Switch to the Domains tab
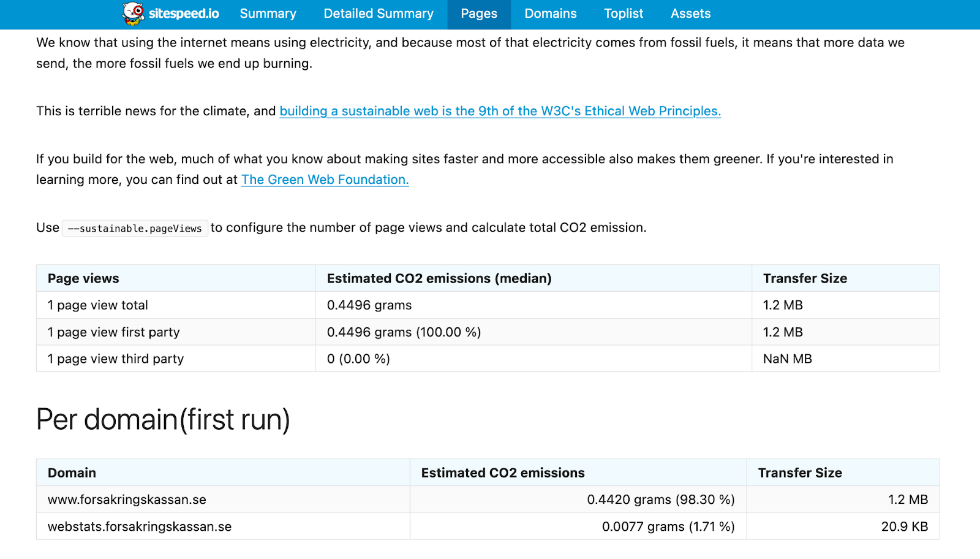980x559 pixels. [x=550, y=13]
